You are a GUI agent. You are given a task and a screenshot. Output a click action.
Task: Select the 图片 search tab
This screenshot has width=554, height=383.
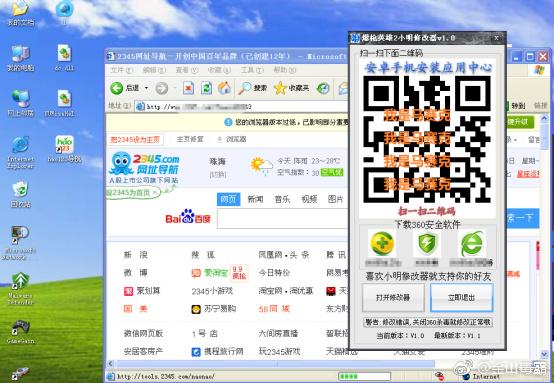click(335, 199)
